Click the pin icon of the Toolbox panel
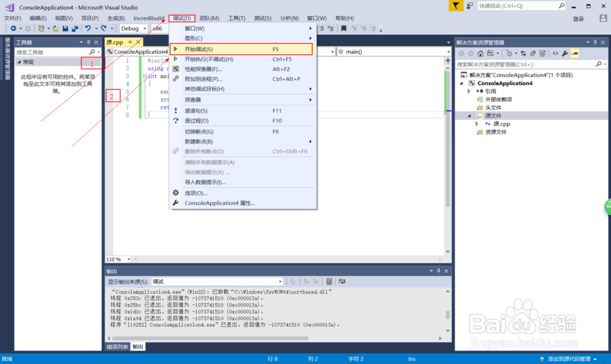This screenshot has height=364, width=611. (89, 42)
